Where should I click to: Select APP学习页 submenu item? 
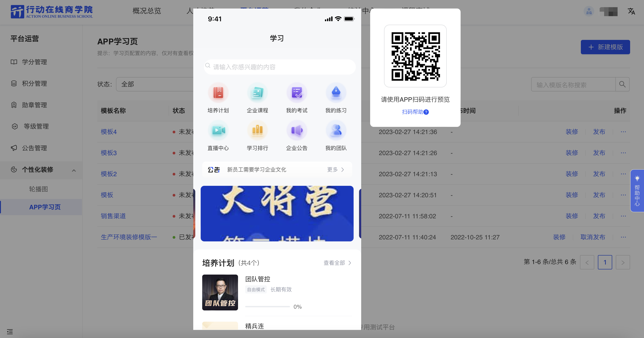pyautogui.click(x=45, y=207)
